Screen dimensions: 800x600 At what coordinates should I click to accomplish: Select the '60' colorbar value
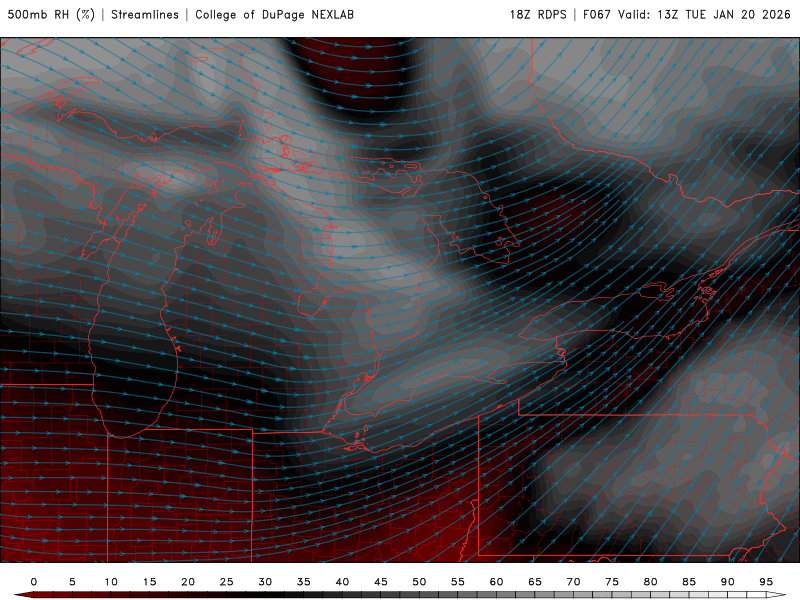click(x=496, y=582)
